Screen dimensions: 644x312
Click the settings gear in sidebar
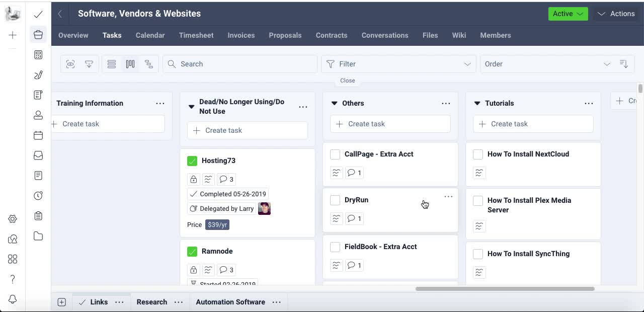pos(13,219)
